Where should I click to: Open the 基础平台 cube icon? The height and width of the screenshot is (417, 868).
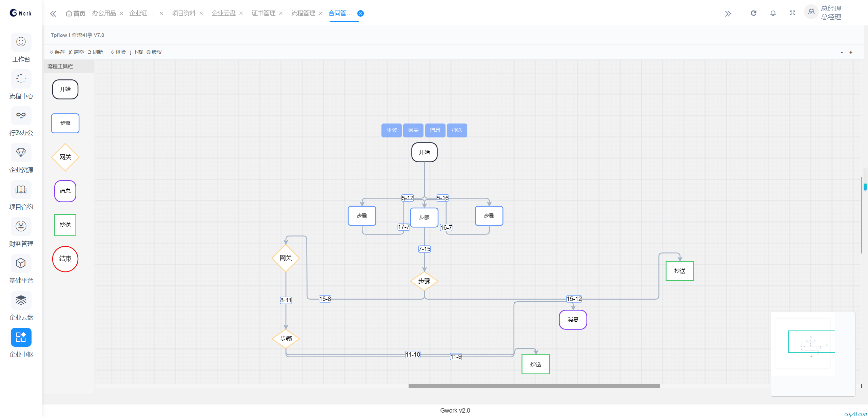click(21, 263)
